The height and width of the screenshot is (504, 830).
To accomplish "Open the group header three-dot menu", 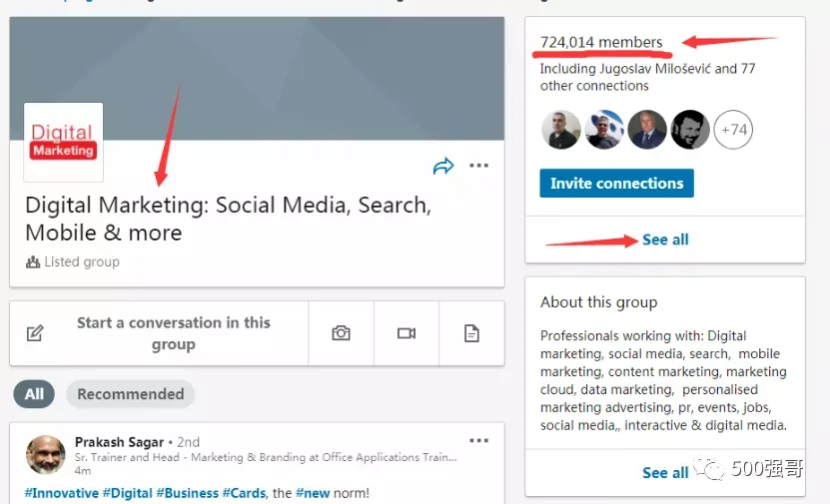I will click(479, 166).
